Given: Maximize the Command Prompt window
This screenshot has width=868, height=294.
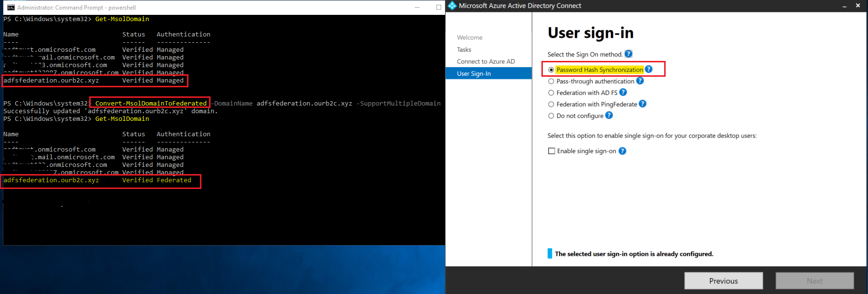Looking at the screenshot, I should point(438,7).
